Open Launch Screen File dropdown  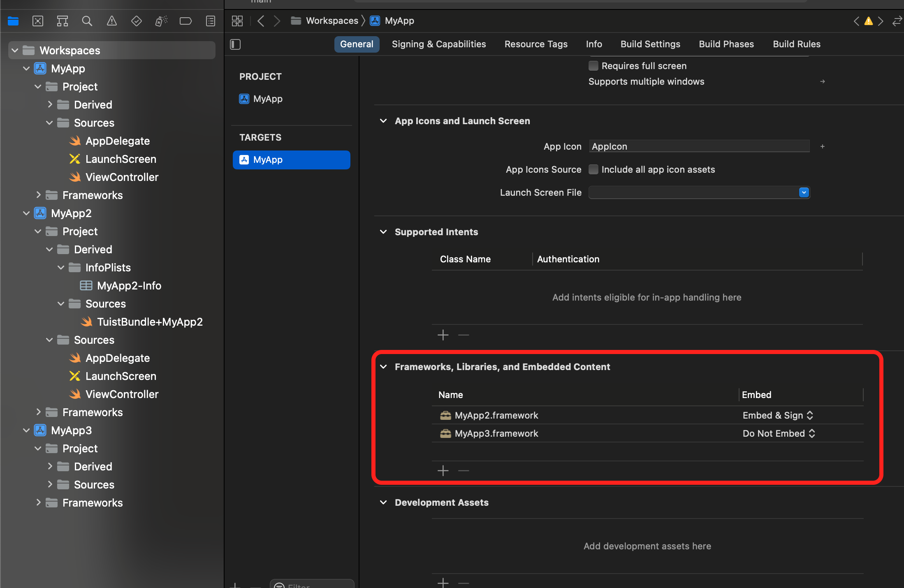coord(804,192)
